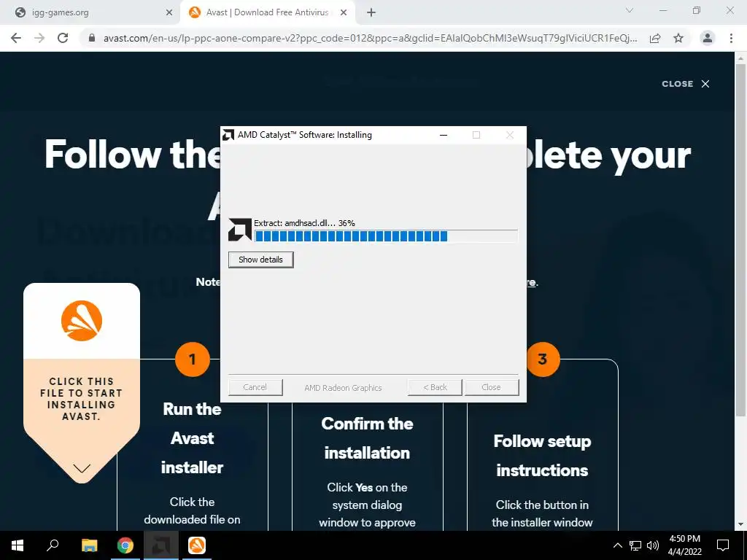Click the 'Follow setup instructions' heading
Screen dimensions: 747x560
[542, 456]
